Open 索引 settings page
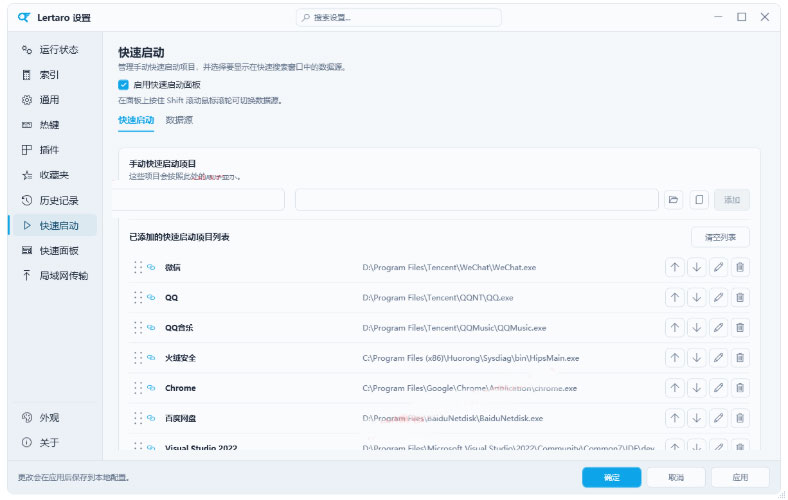Screen dimensions: 788x500 (53, 75)
